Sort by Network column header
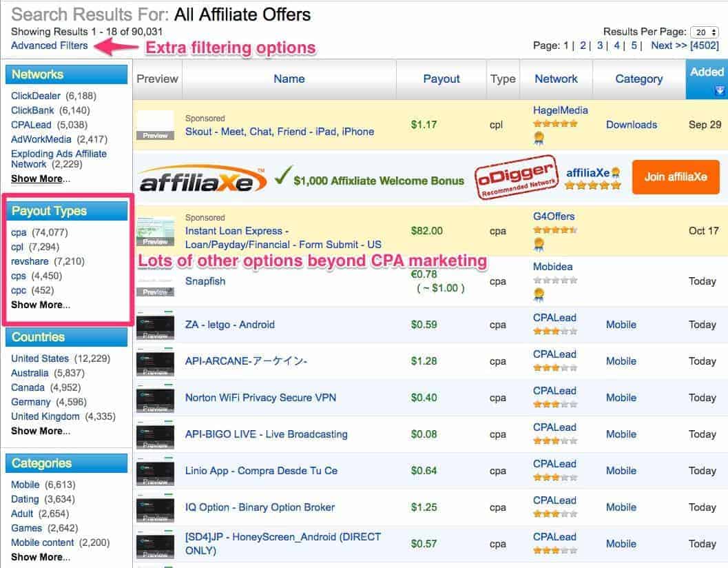This screenshot has height=568, width=728. (556, 79)
